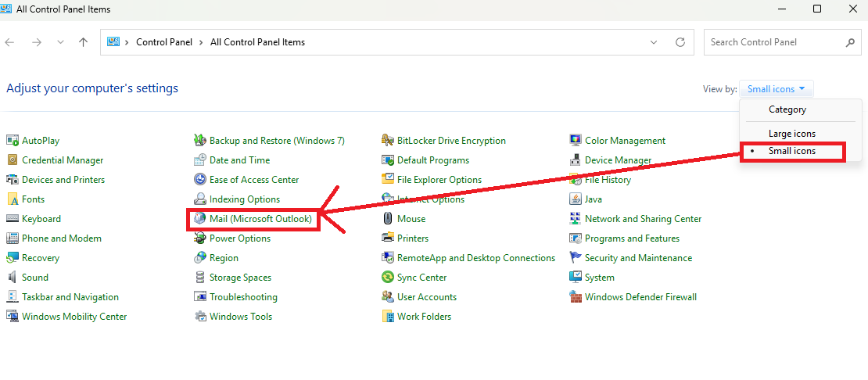Click the Credential Manager icon

[x=13, y=160]
